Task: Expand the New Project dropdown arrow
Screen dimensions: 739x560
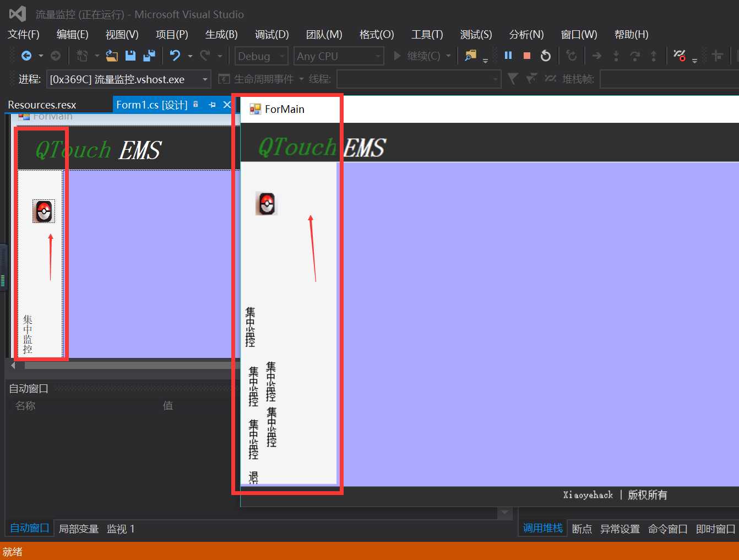Action: [97, 56]
